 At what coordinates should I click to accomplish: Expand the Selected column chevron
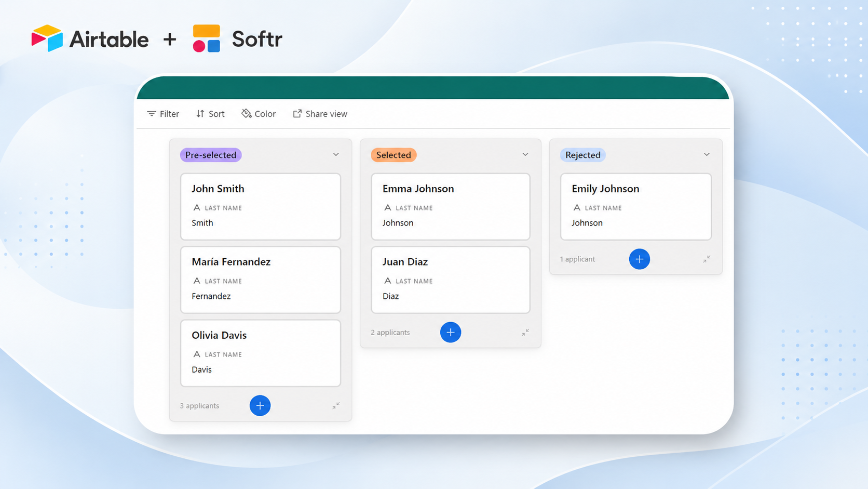(525, 155)
